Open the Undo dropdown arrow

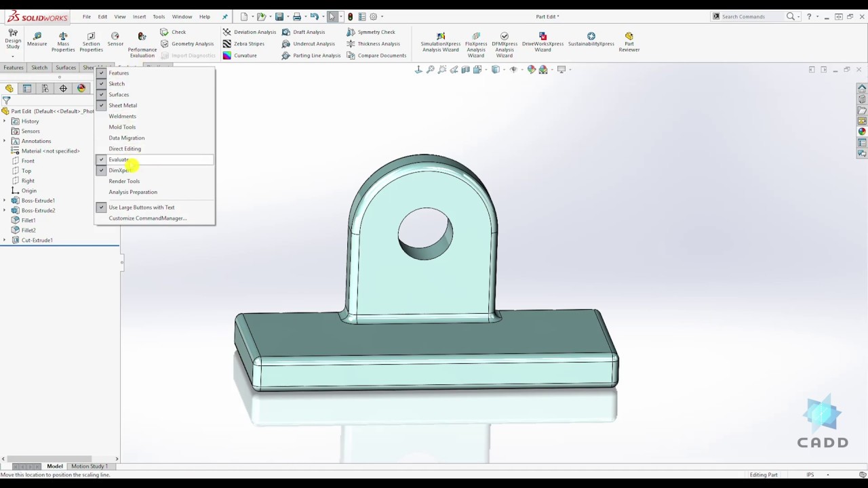(x=323, y=16)
